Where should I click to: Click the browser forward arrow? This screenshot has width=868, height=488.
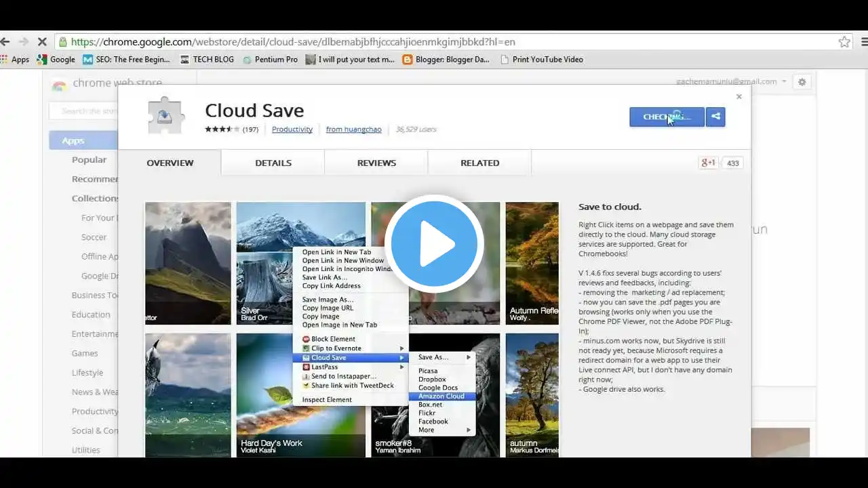[24, 42]
